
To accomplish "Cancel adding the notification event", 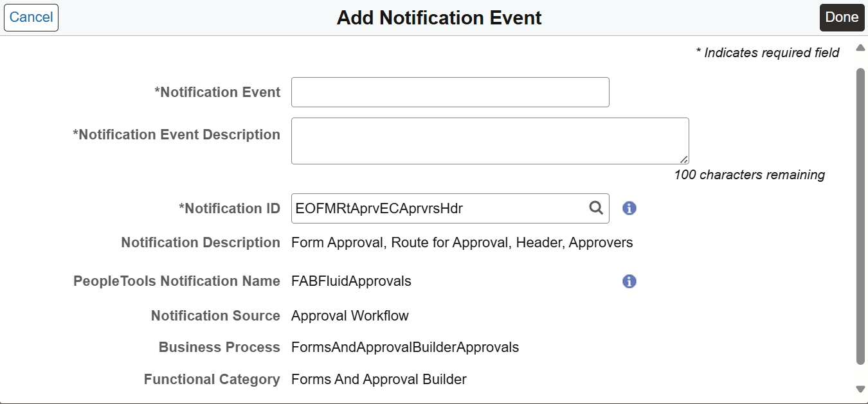I will pyautogui.click(x=30, y=17).
